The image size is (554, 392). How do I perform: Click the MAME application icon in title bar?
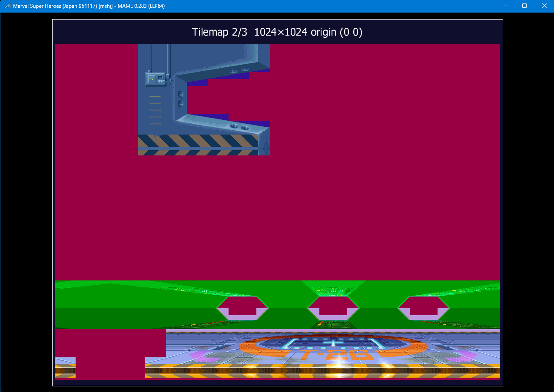point(7,6)
